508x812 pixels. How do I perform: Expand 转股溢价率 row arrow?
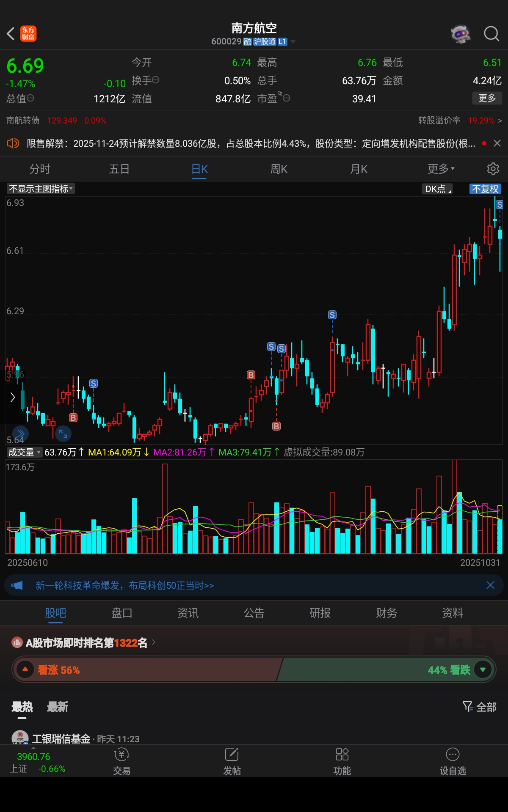click(x=500, y=121)
